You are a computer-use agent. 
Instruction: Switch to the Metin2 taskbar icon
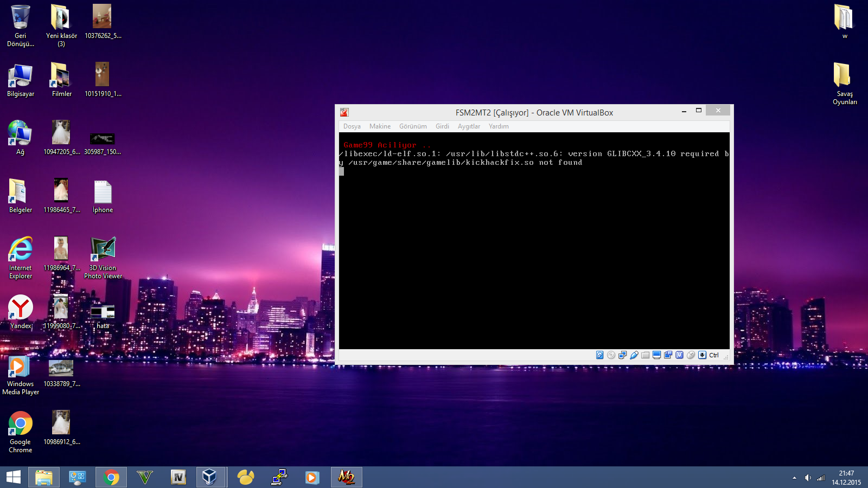pyautogui.click(x=346, y=477)
